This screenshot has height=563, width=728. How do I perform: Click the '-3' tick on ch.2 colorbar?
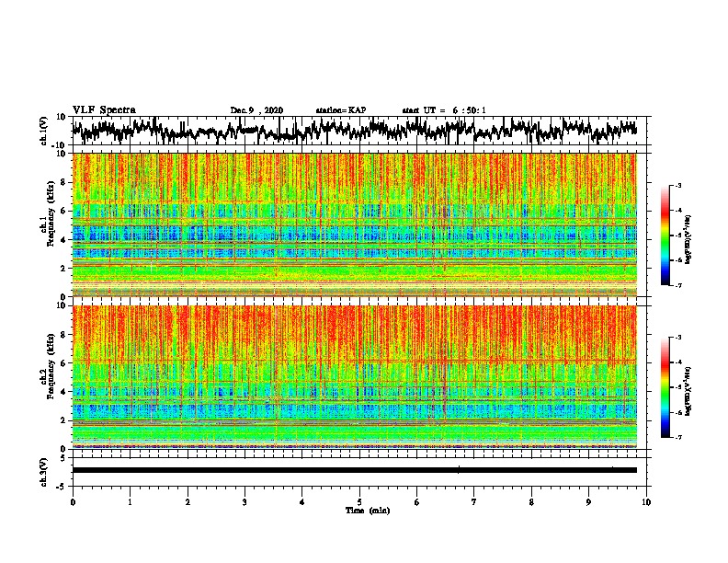(x=677, y=338)
